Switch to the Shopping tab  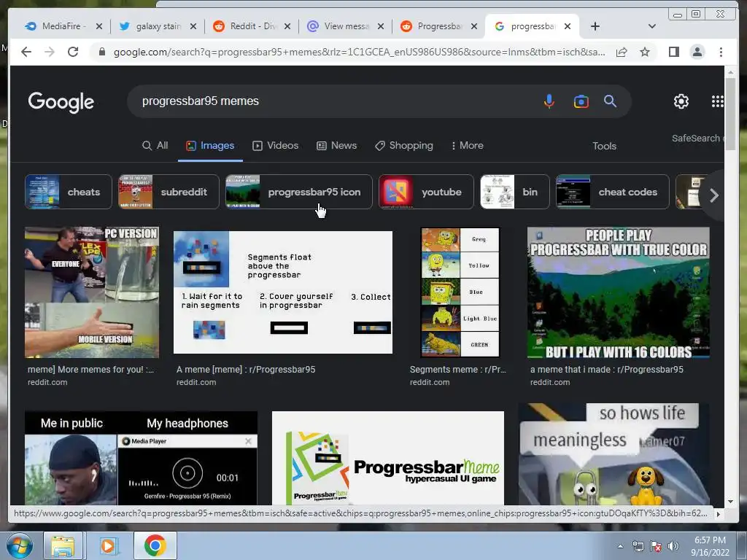(x=404, y=146)
